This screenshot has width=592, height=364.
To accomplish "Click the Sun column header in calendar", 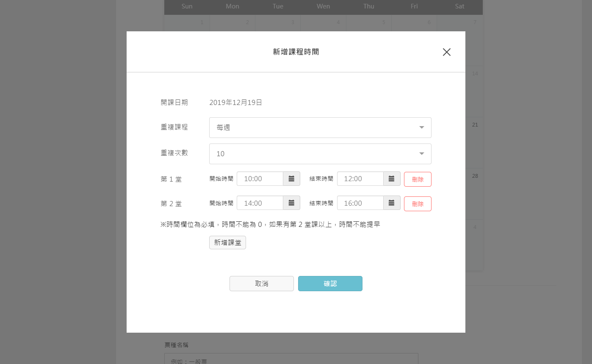I will 187,6.
